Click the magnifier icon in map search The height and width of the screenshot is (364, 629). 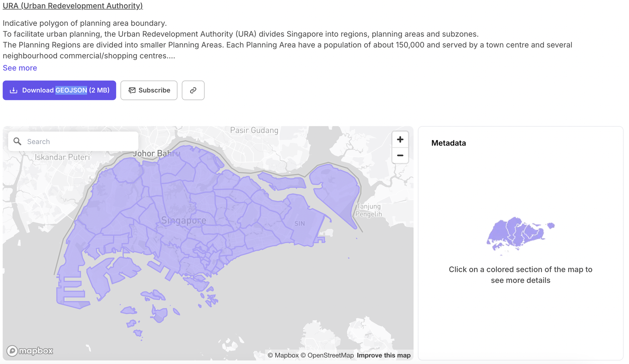[x=18, y=141]
